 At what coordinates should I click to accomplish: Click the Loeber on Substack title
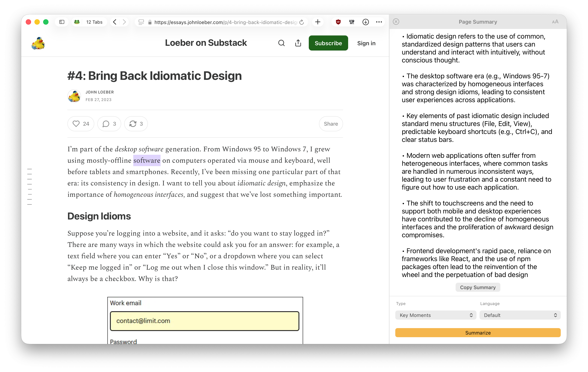pos(206,43)
